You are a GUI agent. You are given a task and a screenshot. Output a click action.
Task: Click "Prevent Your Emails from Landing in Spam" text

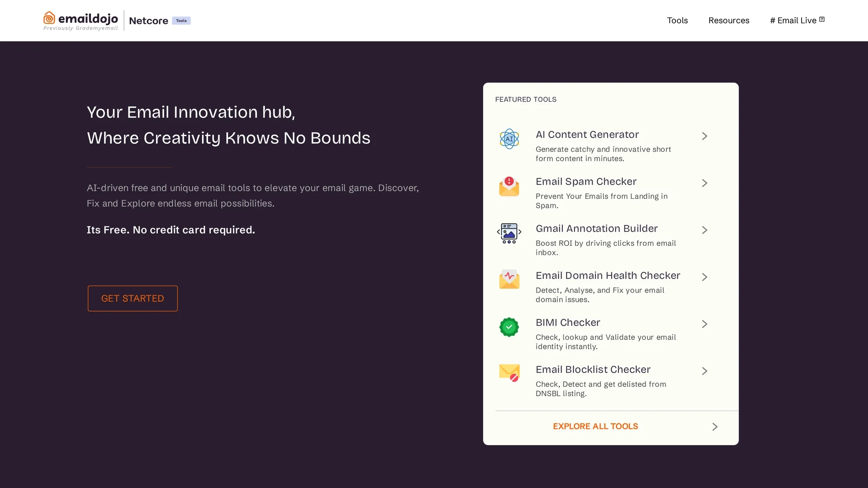[602, 201]
